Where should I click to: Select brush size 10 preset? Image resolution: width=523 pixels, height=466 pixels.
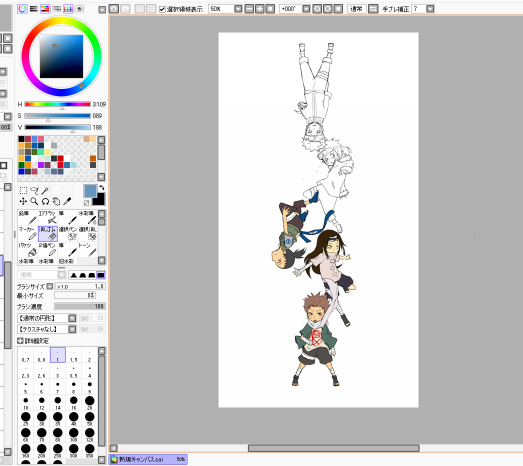point(26,403)
